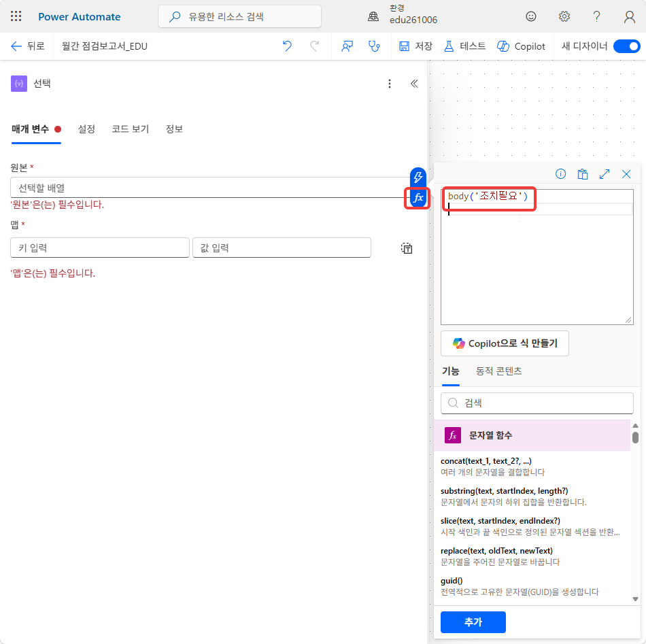Switch to the 설정 tab
This screenshot has height=644, width=646.
86,129
